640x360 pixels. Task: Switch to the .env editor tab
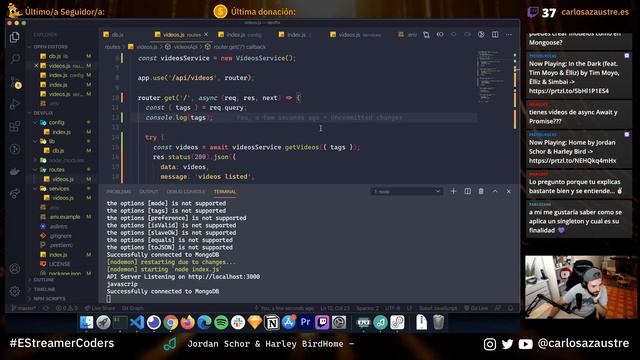408,35
